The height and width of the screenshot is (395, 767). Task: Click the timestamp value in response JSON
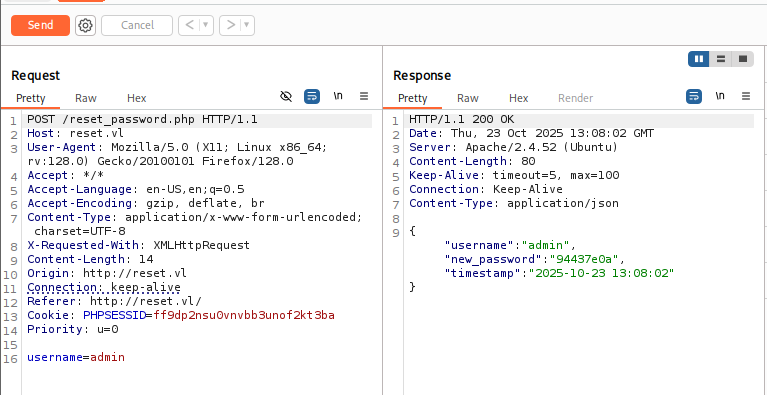click(601, 273)
